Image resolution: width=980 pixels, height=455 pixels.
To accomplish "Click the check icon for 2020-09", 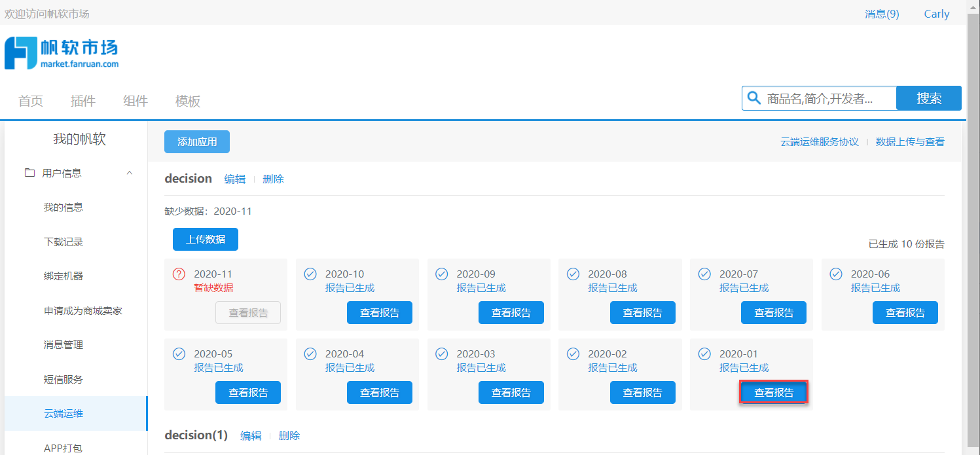I will click(x=442, y=274).
